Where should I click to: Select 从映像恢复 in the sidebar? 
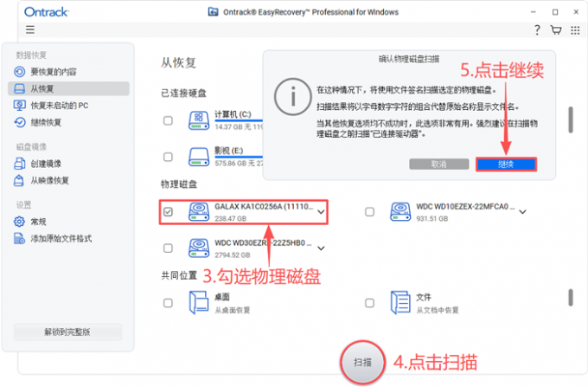68,181
